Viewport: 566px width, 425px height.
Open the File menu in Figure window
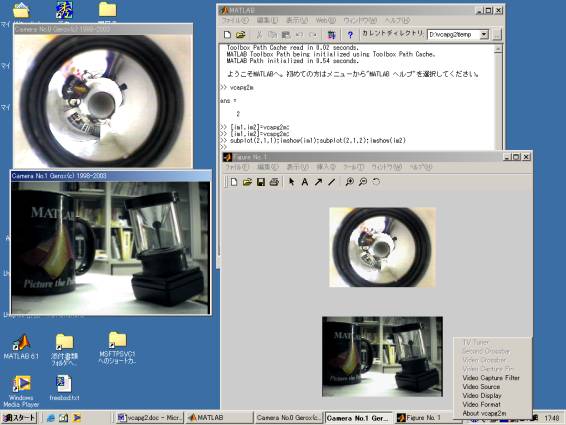pyautogui.click(x=237, y=167)
